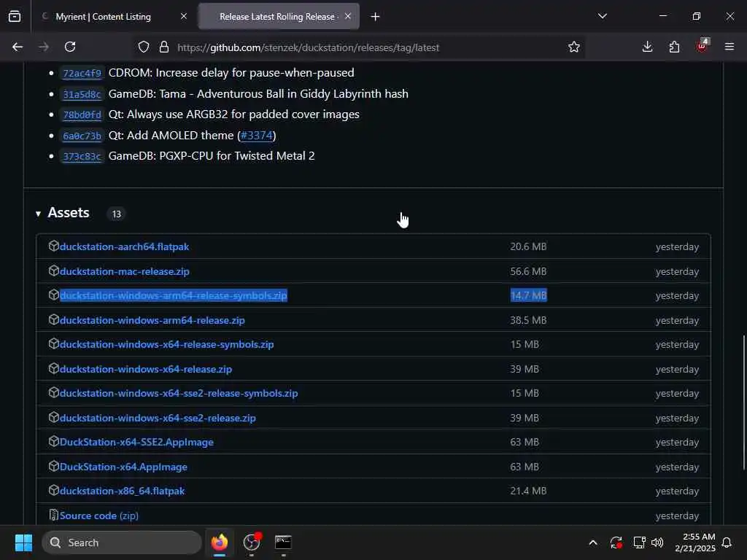Go back to the previous page
Viewport: 747px width, 560px height.
[x=18, y=47]
